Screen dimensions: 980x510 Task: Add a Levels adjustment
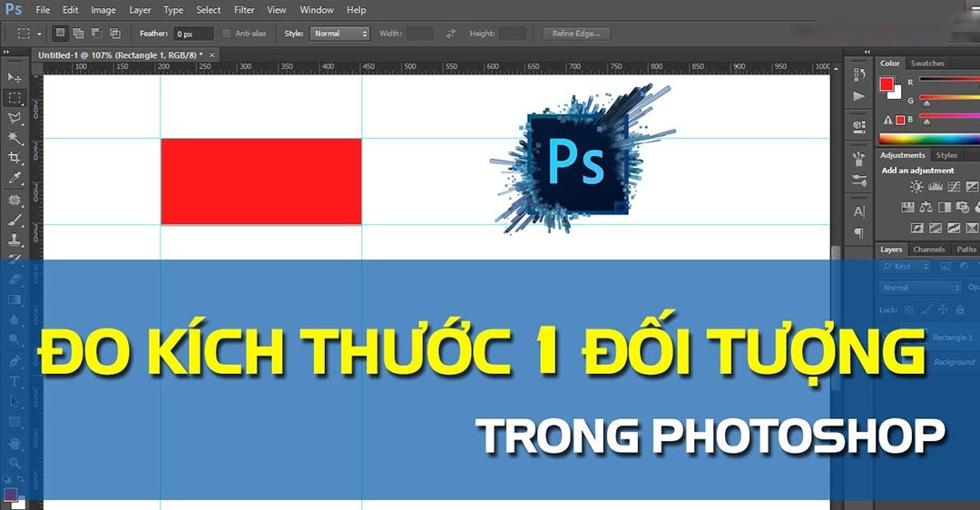[x=935, y=186]
